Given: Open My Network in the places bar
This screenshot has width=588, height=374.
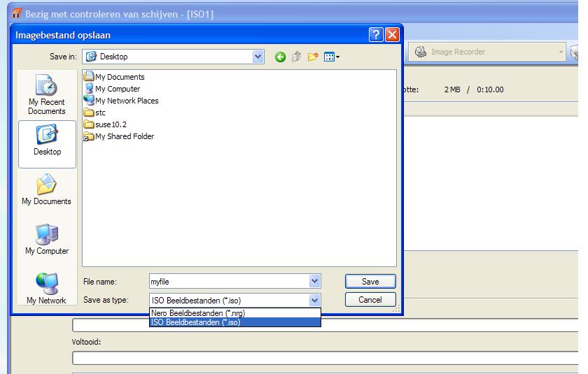Looking at the screenshot, I should (46, 288).
